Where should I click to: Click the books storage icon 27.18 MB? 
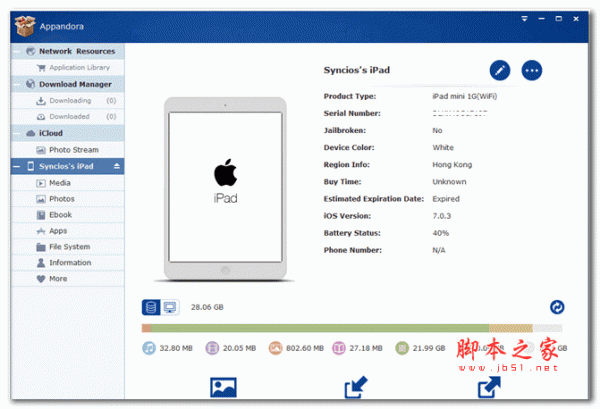click(339, 348)
